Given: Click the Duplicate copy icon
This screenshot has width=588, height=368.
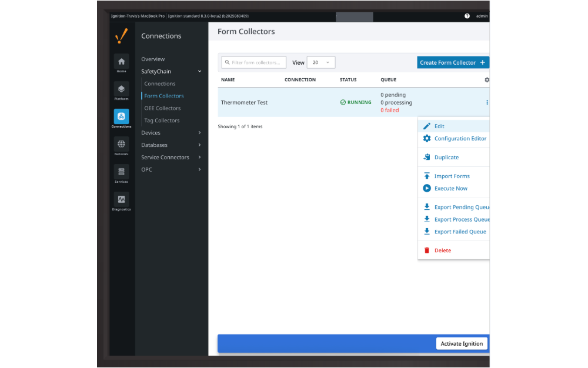Looking at the screenshot, I should pyautogui.click(x=427, y=157).
